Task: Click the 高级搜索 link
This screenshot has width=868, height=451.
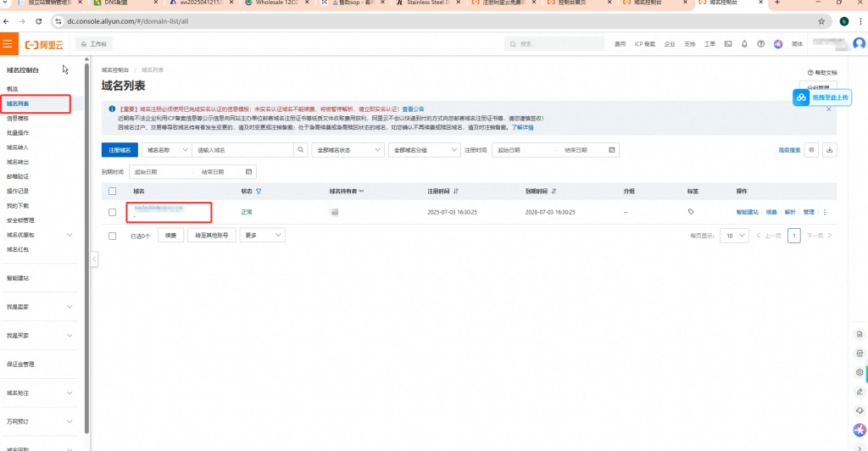Action: coord(789,150)
